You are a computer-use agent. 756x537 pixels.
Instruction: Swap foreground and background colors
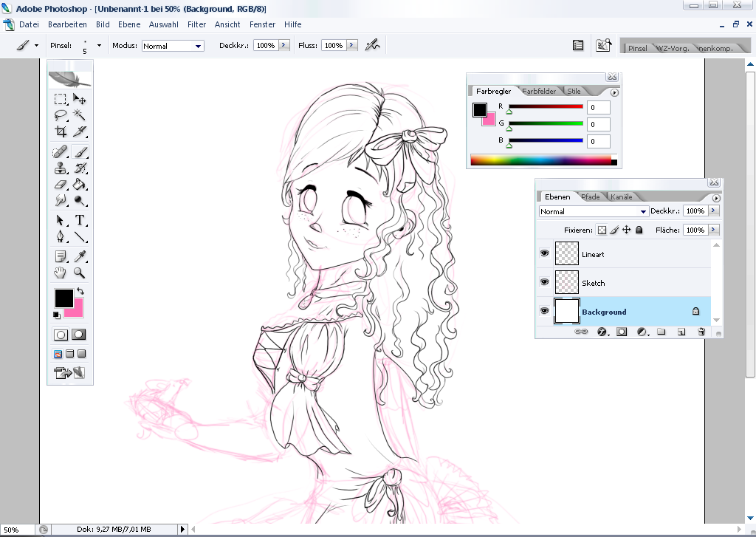(x=80, y=292)
